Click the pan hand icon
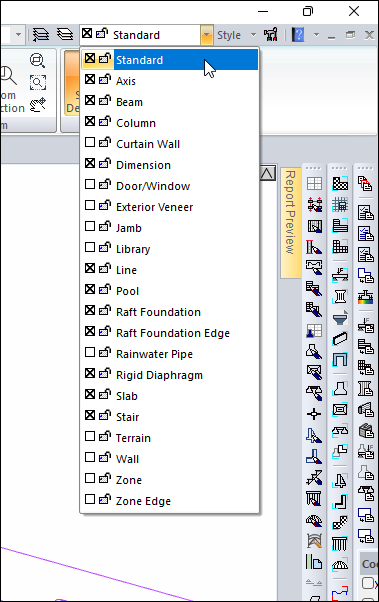Image resolution: width=379 pixels, height=602 pixels. click(38, 104)
